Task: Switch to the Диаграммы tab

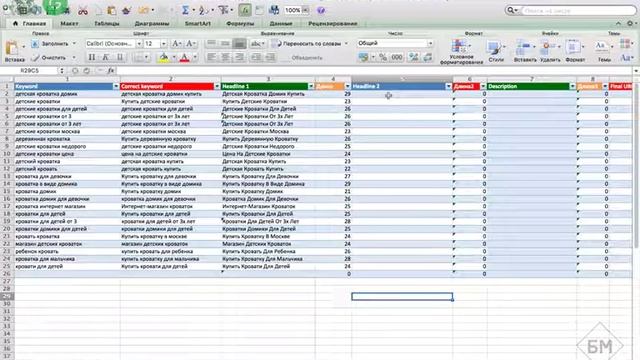Action: coord(152,24)
